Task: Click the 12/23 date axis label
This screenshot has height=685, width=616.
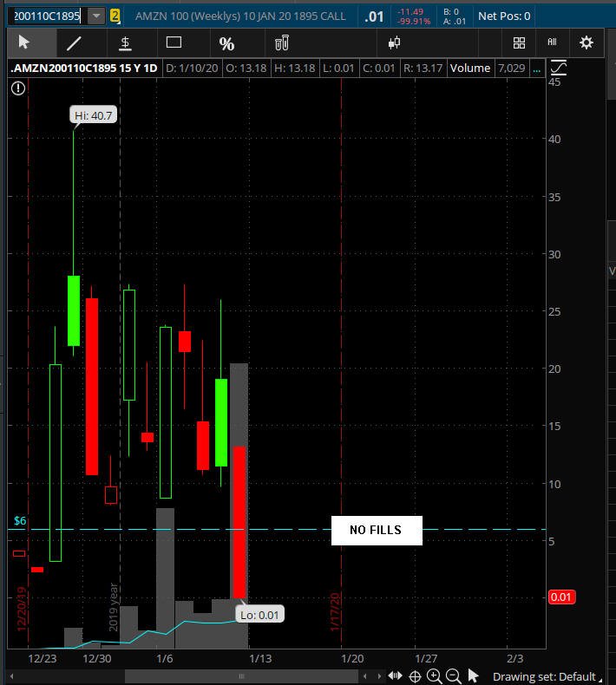Action: pos(43,658)
